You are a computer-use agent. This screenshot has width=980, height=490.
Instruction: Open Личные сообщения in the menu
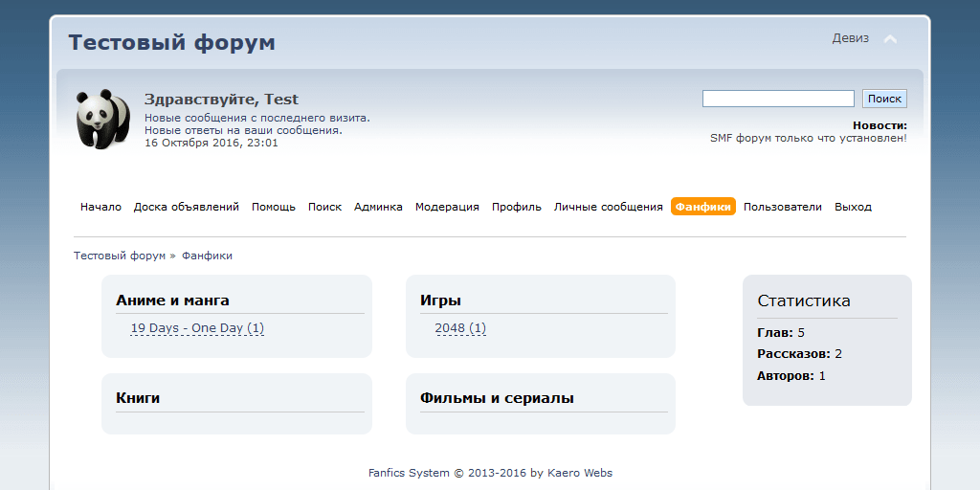click(608, 207)
